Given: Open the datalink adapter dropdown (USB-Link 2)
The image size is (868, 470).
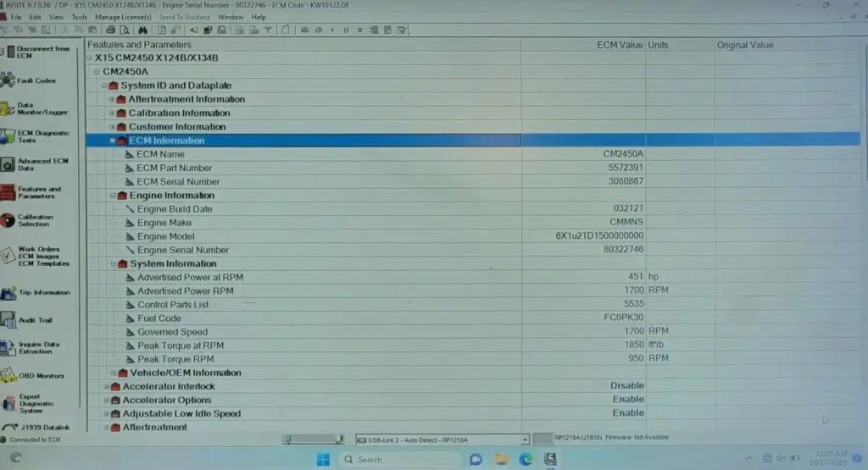Looking at the screenshot, I should pyautogui.click(x=524, y=440).
